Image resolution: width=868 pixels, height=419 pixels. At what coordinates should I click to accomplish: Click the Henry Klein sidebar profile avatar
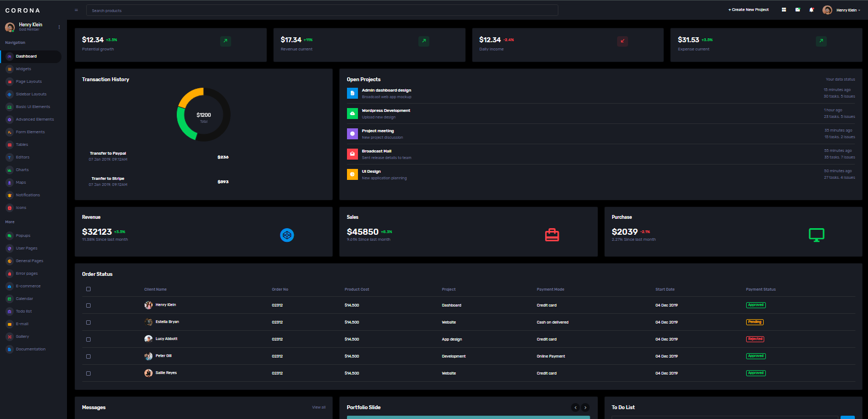coord(10,27)
